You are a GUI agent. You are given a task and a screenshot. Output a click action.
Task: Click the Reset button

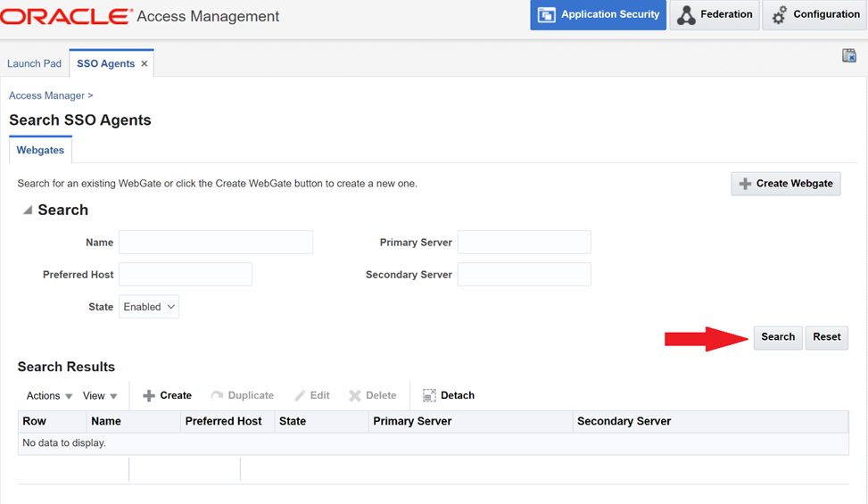pyautogui.click(x=826, y=337)
